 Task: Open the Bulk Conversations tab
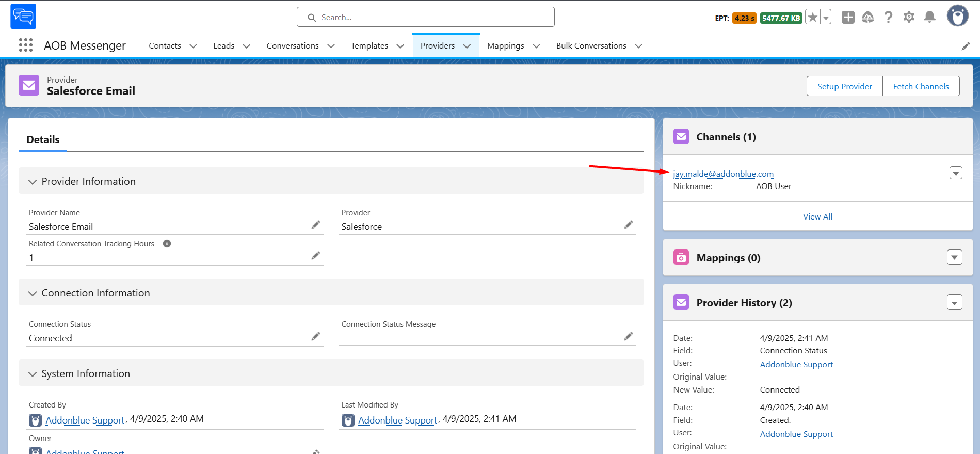point(591,46)
